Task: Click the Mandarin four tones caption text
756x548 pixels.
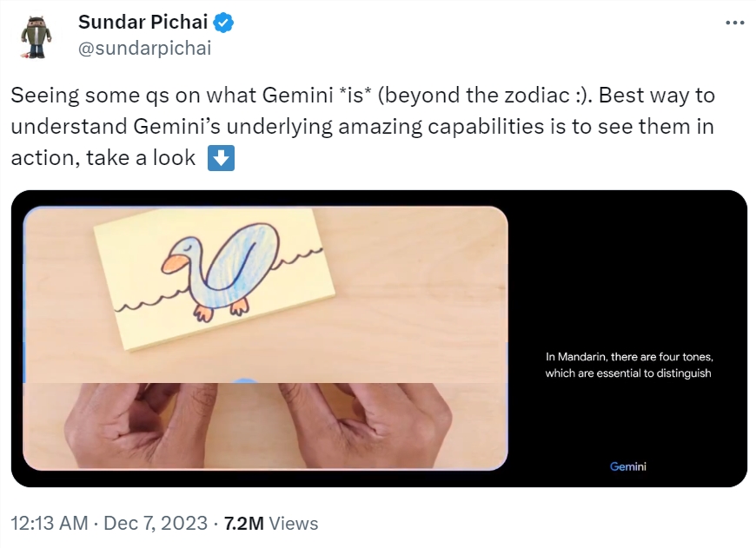Action: point(629,365)
